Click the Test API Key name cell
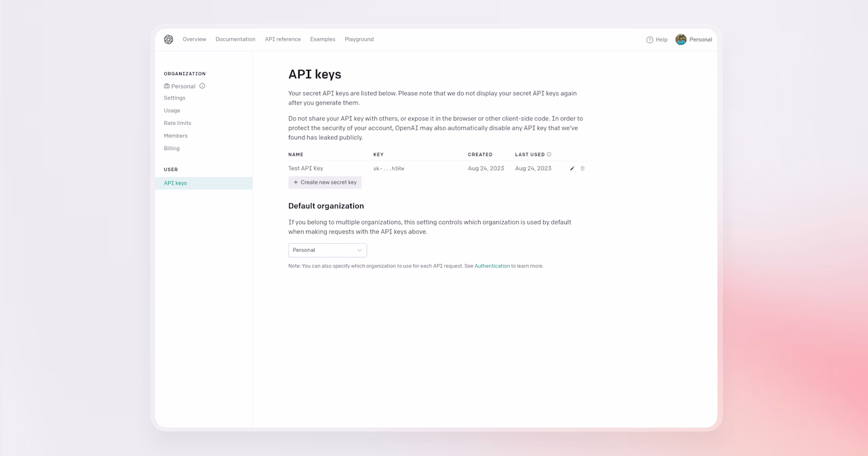Viewport: 868px width, 456px height. (x=306, y=168)
